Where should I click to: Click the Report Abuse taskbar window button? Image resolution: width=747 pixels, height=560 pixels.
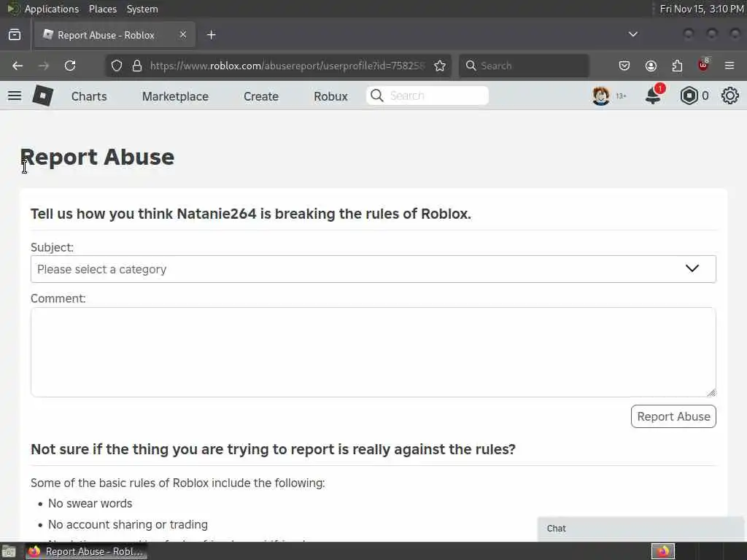pos(86,551)
